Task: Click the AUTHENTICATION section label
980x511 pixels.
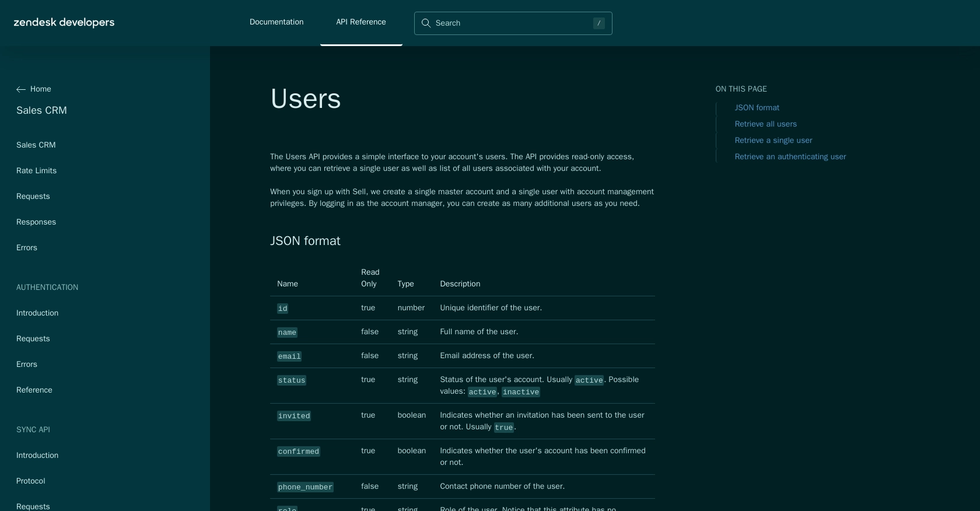Action: click(47, 288)
